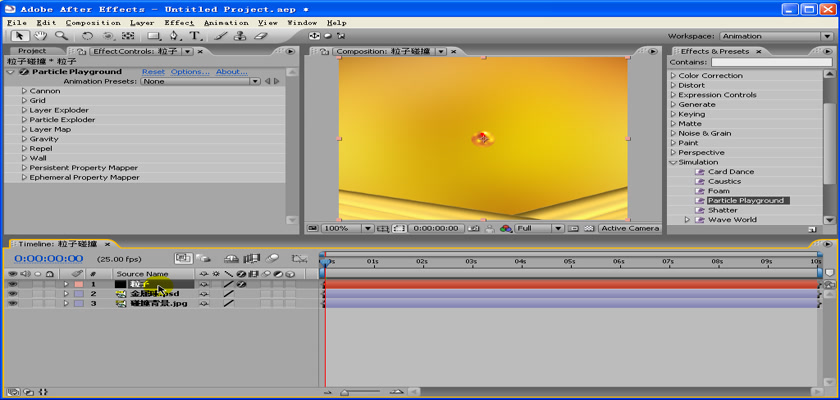The width and height of the screenshot is (840, 400).
Task: Select the Brush tool
Action: point(220,36)
